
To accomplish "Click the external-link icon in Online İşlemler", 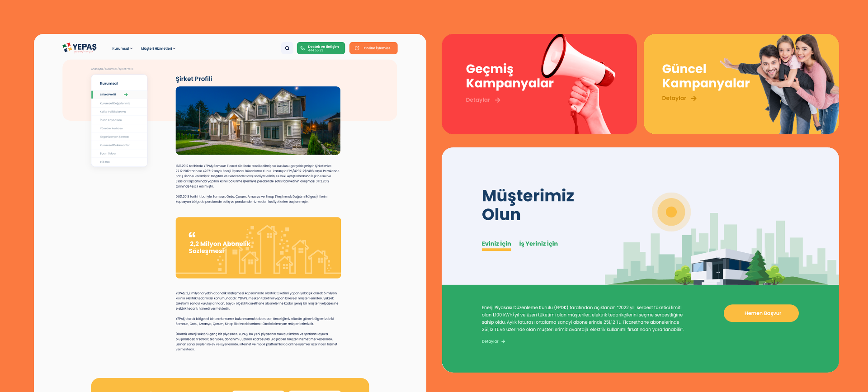I will coord(357,48).
